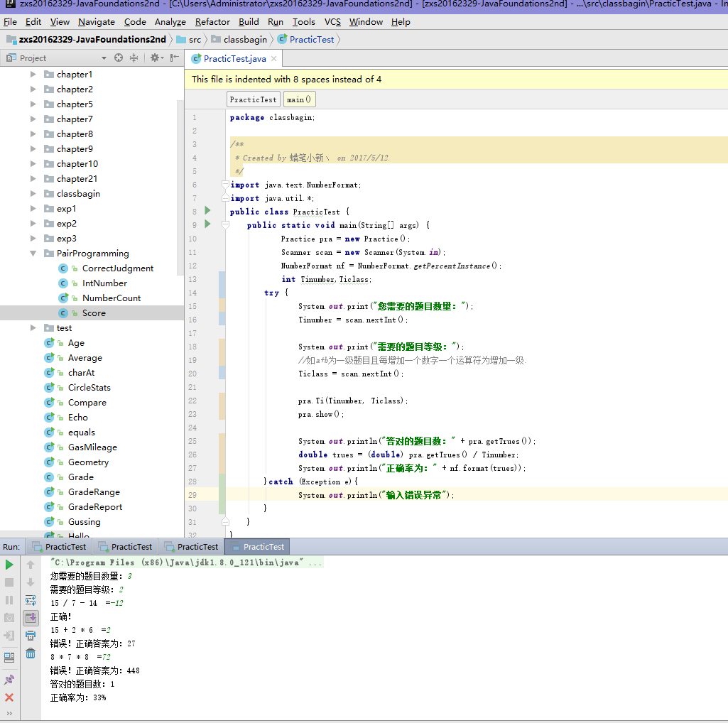Select the Score class
This screenshot has height=723, width=728.
point(94,313)
